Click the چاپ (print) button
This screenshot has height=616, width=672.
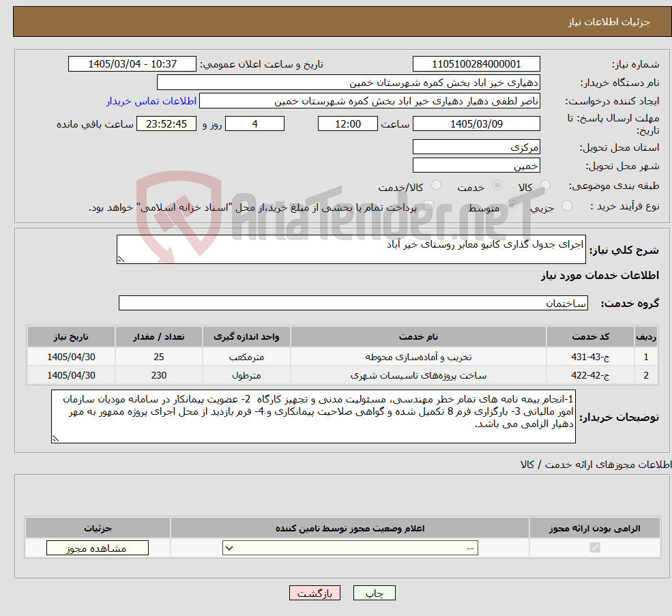[374, 593]
